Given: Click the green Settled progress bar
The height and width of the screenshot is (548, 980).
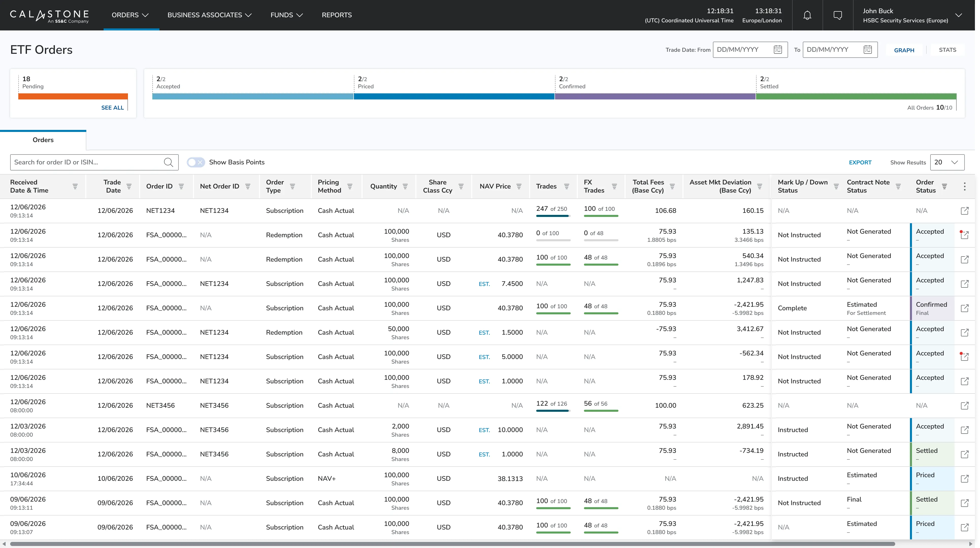Looking at the screenshot, I should pos(856,97).
